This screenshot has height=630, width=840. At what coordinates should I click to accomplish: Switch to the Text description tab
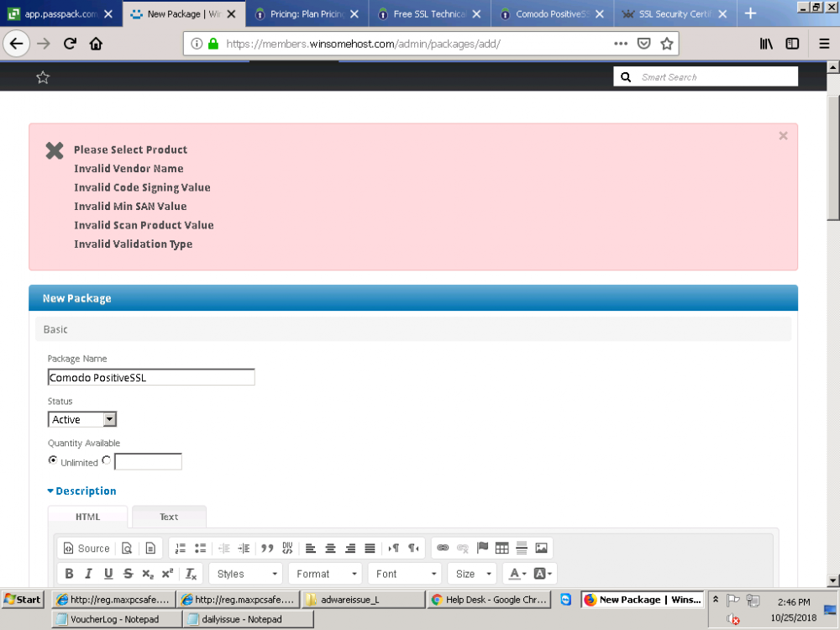point(169,517)
